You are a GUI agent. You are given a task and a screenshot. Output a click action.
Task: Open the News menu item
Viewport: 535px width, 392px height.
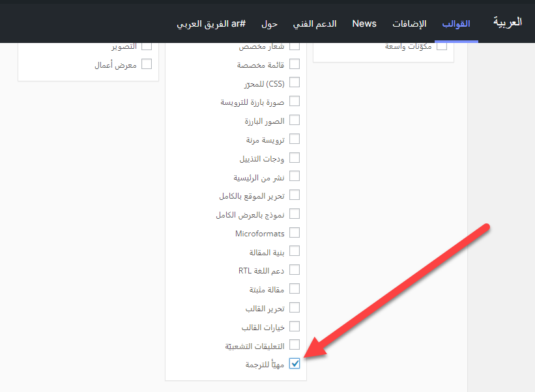pyautogui.click(x=364, y=23)
